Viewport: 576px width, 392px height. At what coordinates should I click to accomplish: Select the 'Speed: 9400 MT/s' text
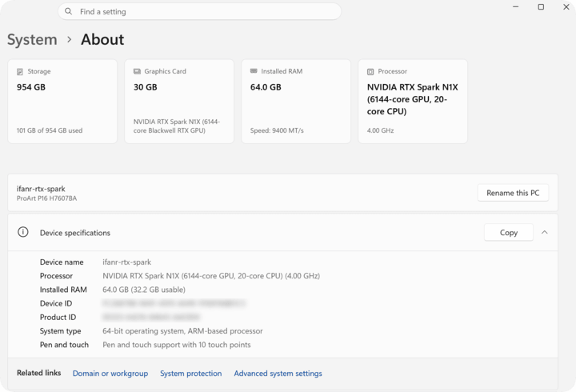pyautogui.click(x=277, y=130)
